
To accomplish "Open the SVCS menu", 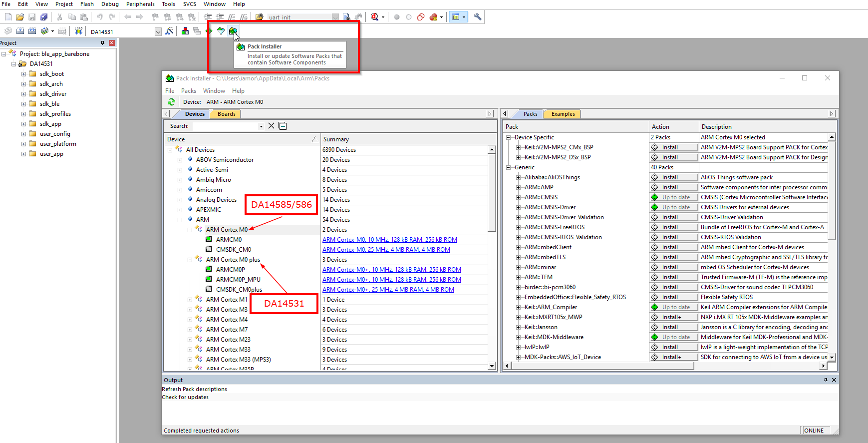I will pyautogui.click(x=190, y=4).
